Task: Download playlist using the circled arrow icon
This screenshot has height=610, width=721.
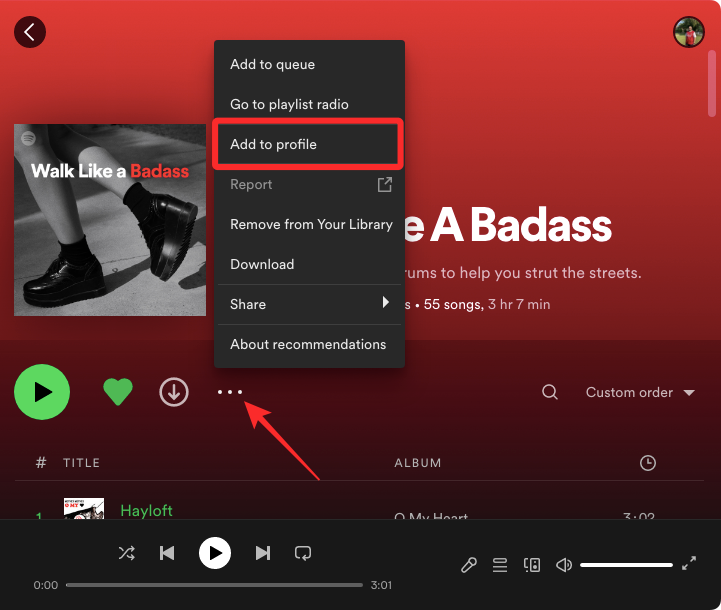Action: [x=174, y=392]
